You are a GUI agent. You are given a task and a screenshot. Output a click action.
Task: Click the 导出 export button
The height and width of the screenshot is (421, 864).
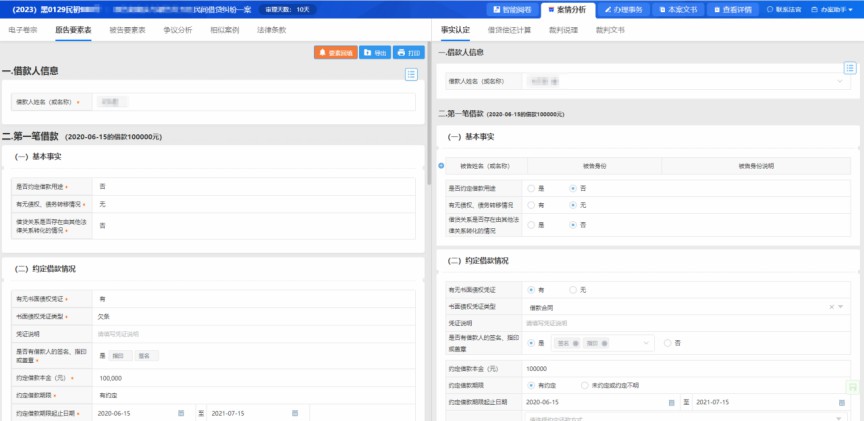tap(375, 53)
